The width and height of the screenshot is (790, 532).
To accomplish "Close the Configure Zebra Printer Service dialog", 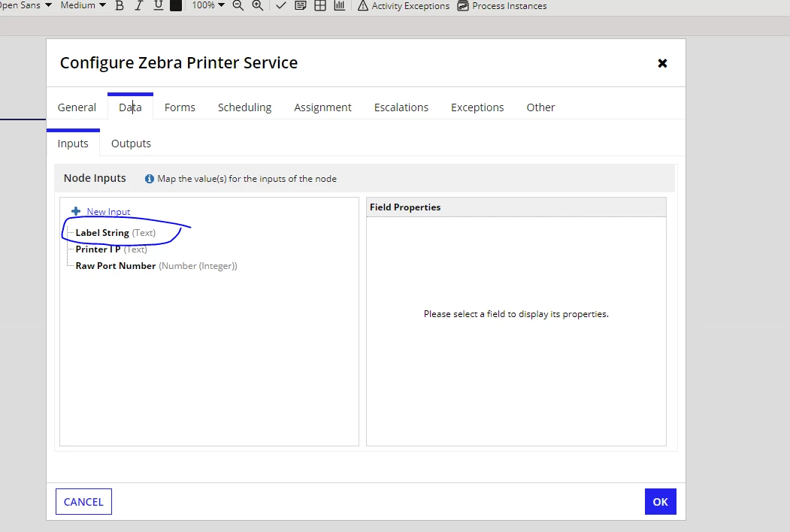I will point(662,63).
